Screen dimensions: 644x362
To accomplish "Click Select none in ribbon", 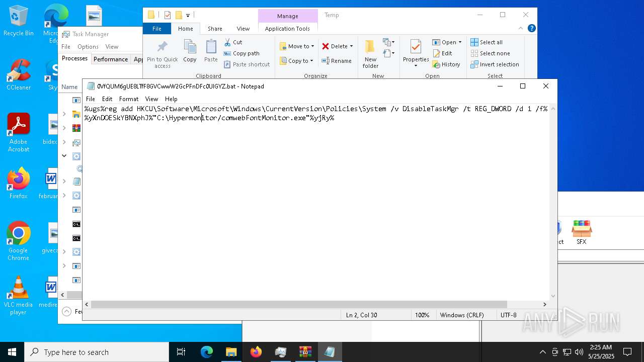I will [491, 53].
